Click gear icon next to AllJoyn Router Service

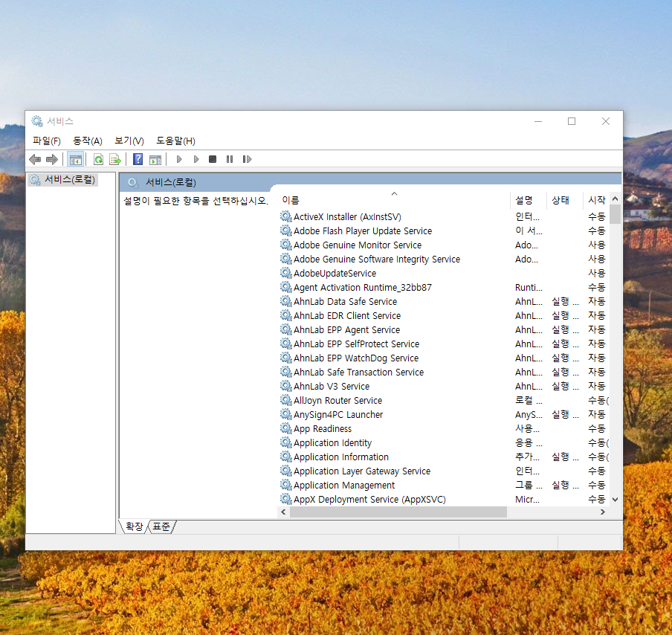click(286, 400)
